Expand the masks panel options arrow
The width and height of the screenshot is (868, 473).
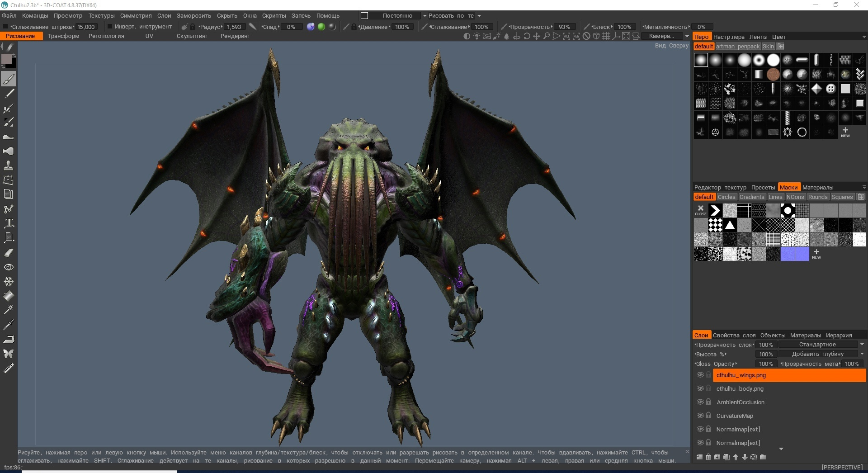[x=864, y=187]
